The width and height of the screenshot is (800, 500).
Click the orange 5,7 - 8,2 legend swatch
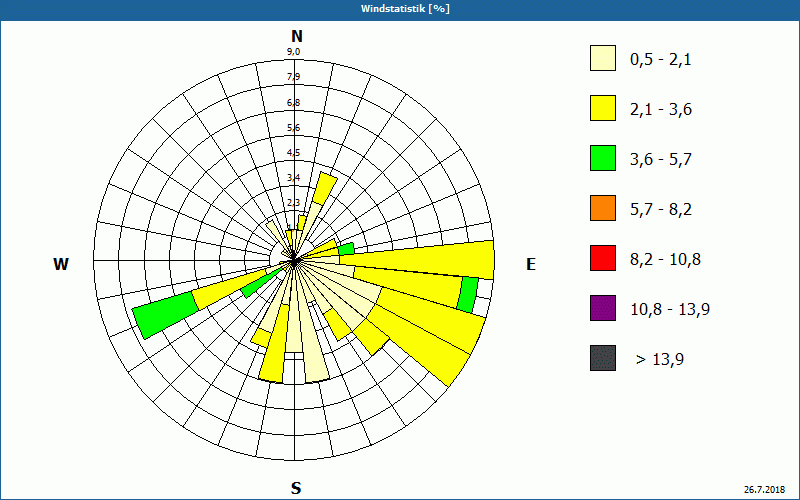(x=603, y=208)
